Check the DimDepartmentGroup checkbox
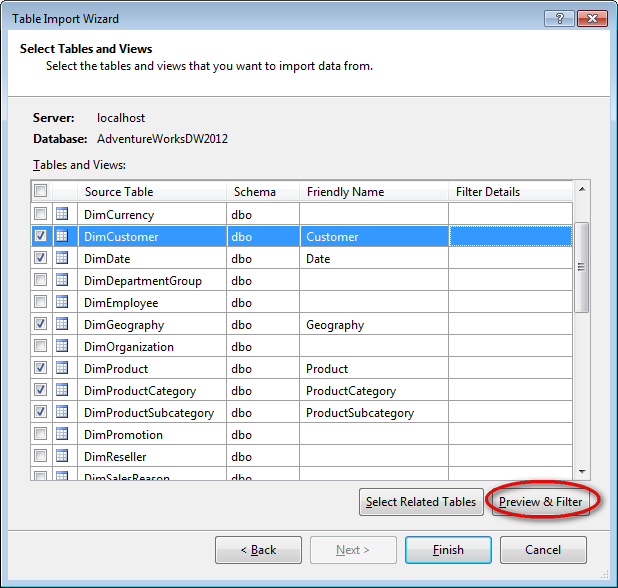 tap(41, 280)
